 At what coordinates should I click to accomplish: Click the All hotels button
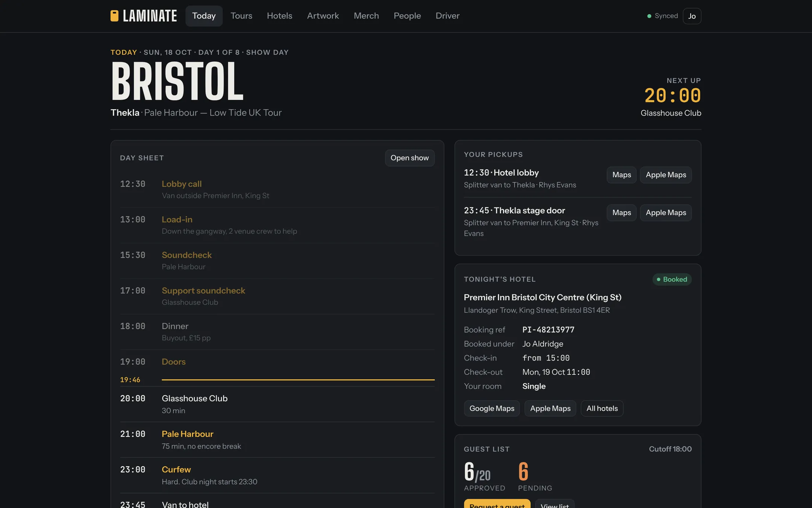point(602,408)
